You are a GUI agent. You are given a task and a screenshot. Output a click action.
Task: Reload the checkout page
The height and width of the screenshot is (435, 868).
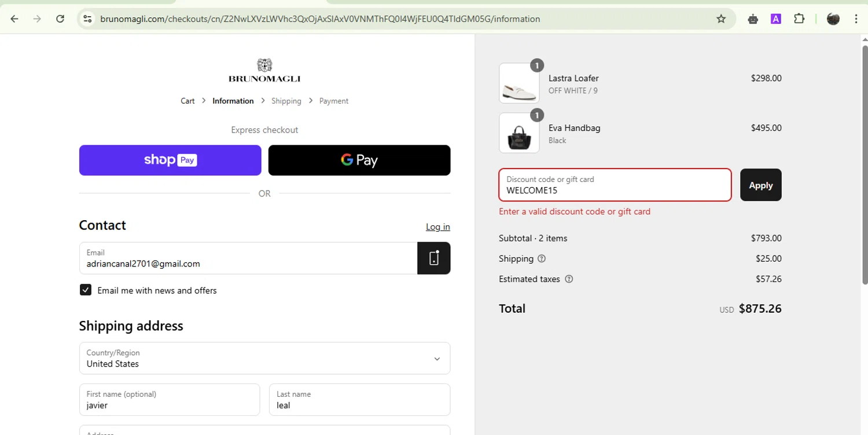point(60,19)
